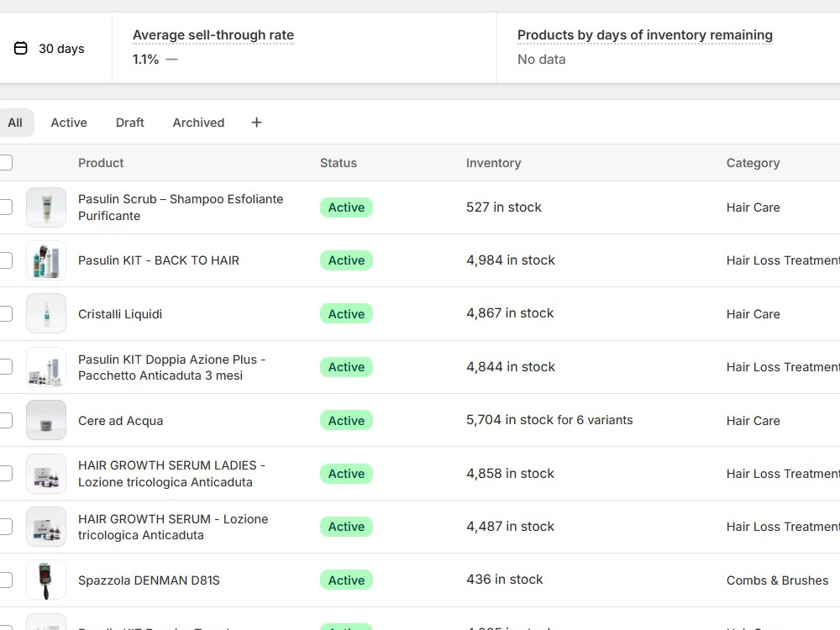Click the 527 in stock inventory cell
This screenshot has height=630, width=840.
point(503,207)
